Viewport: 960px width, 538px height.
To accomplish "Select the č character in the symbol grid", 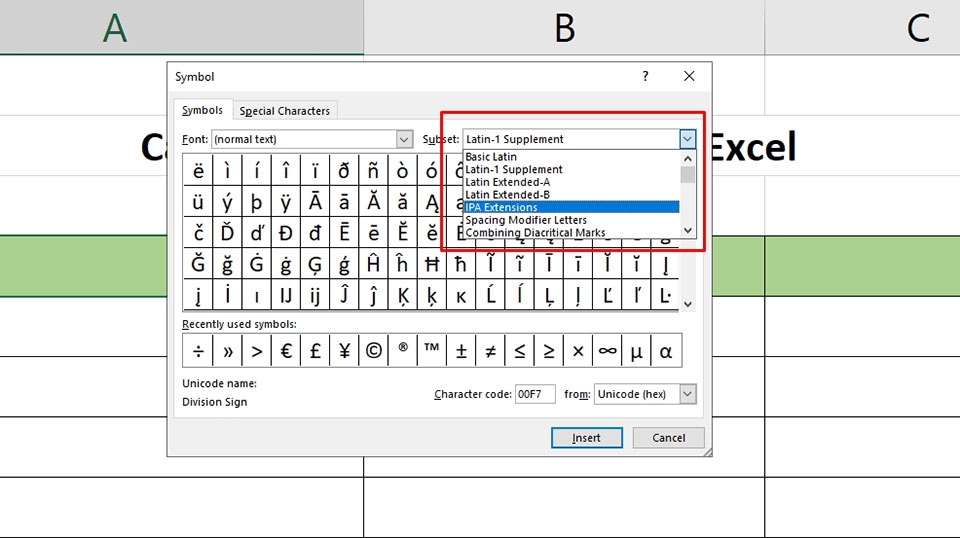I will 198,232.
